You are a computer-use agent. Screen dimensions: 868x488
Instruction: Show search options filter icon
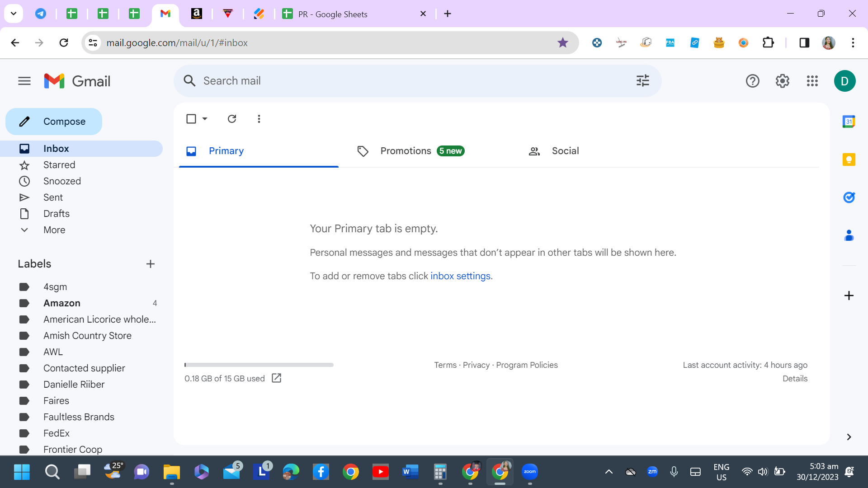tap(642, 81)
